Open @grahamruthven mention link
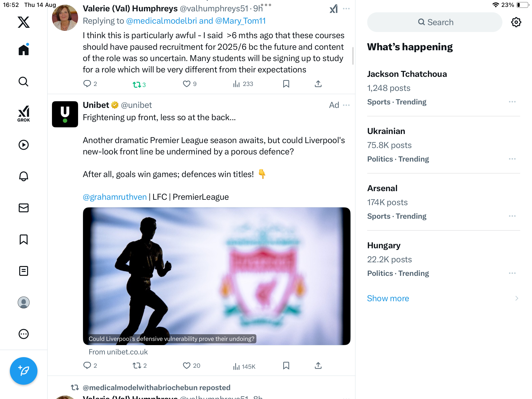This screenshot has width=532, height=399. coord(115,197)
